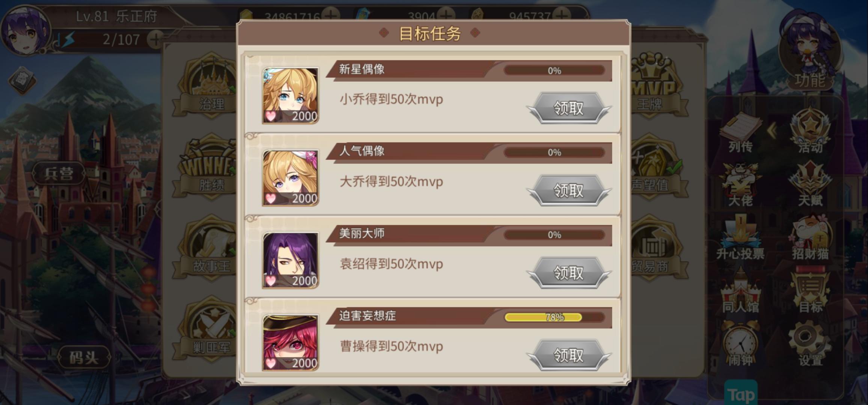Open the 天赋 talent icon
This screenshot has height=405, width=868.
tap(810, 184)
